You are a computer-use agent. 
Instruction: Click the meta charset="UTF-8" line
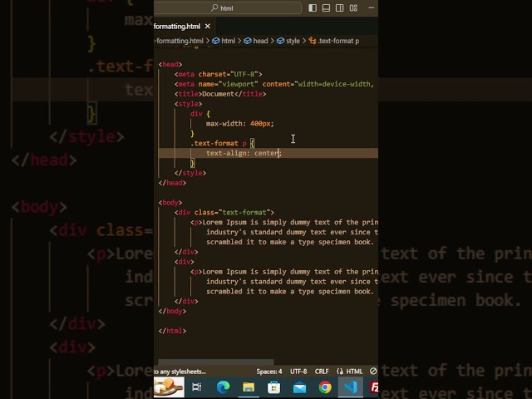218,74
